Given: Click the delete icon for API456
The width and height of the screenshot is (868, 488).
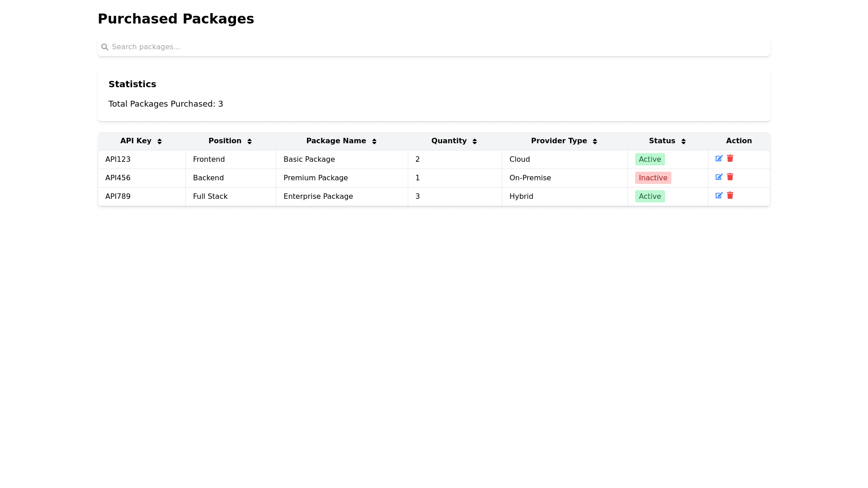Looking at the screenshot, I should pos(730,177).
